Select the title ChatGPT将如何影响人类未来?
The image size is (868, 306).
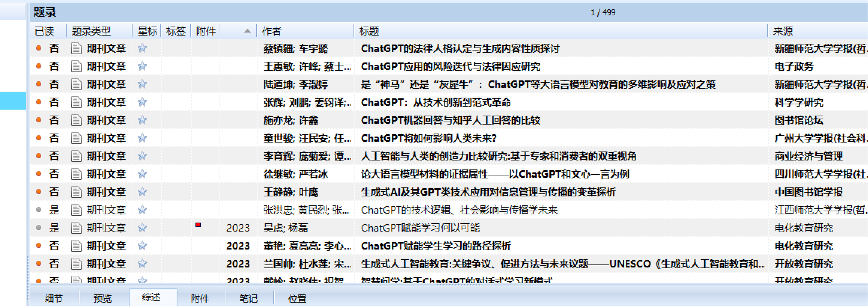[x=429, y=138]
